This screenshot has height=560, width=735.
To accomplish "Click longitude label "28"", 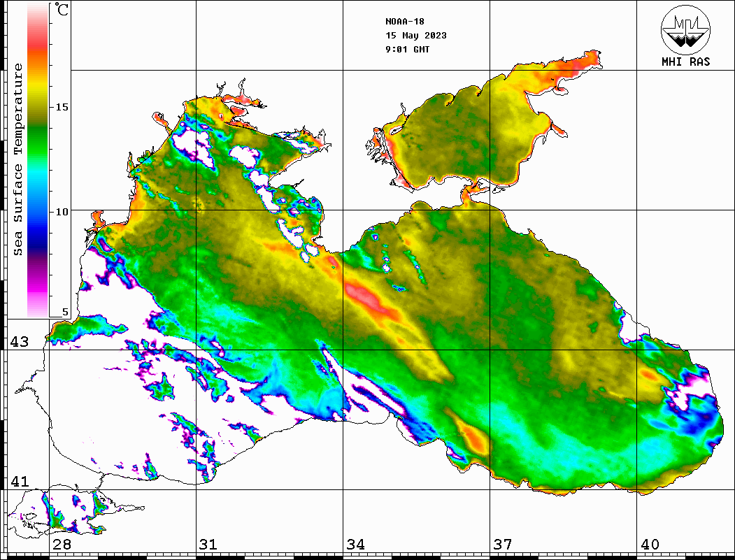I will [62, 545].
